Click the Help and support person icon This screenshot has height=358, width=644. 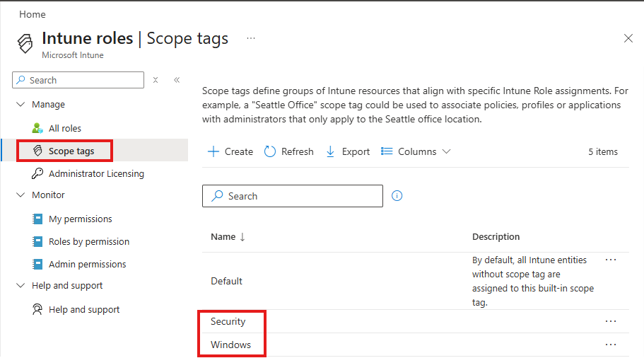pos(38,309)
